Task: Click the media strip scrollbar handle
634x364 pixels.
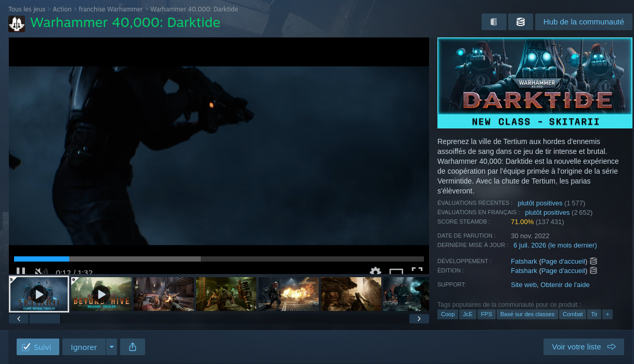Action: [x=45, y=319]
